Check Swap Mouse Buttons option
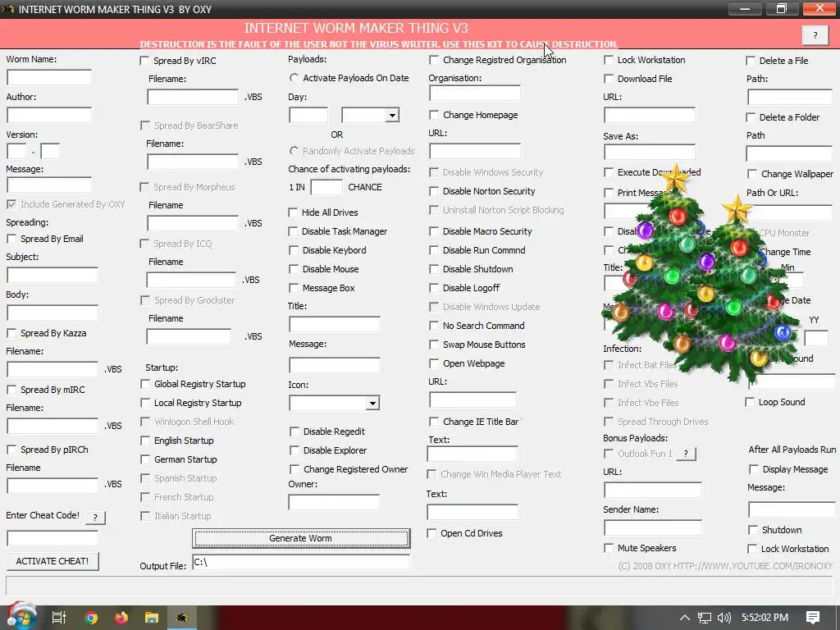Viewport: 840px width, 630px height. (x=434, y=345)
